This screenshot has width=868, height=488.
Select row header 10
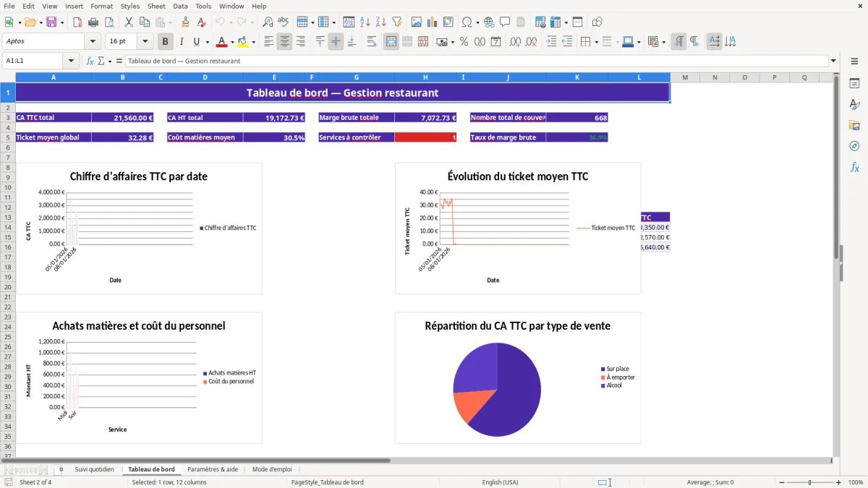pos(7,187)
